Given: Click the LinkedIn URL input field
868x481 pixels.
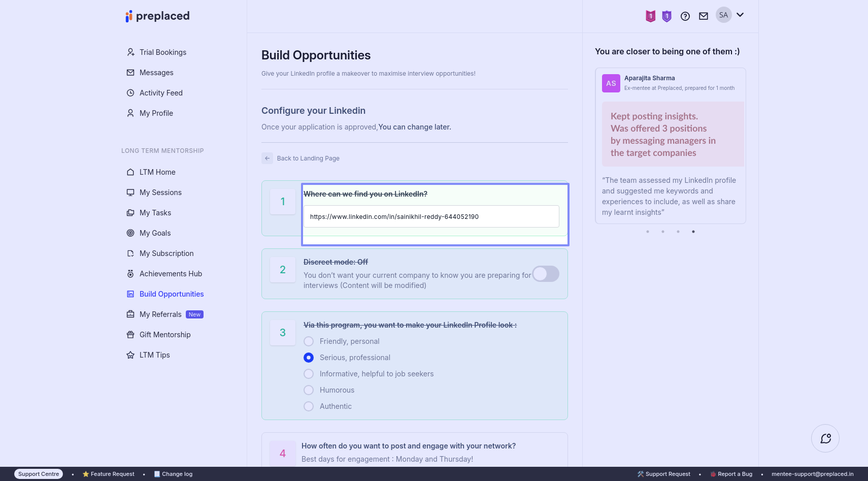Looking at the screenshot, I should (x=431, y=217).
